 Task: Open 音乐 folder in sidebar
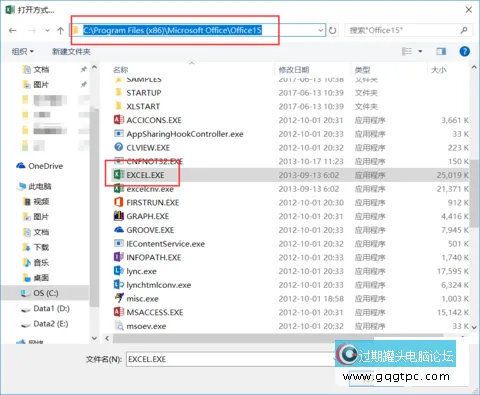pyautogui.click(x=36, y=262)
